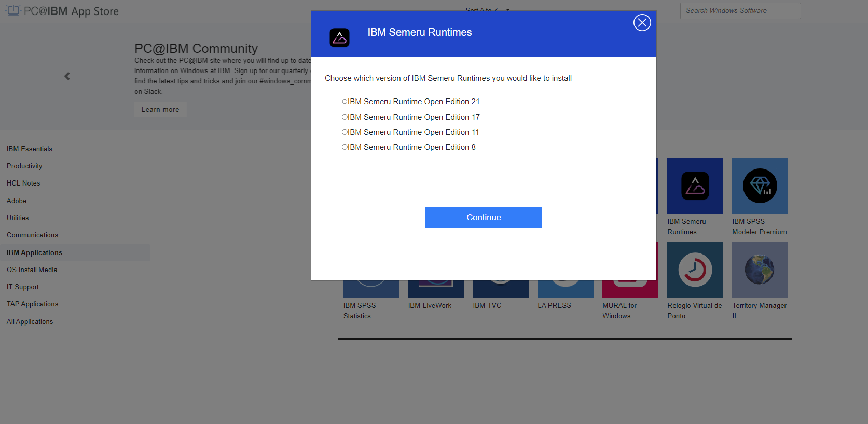Open Adobe category
This screenshot has width=868, height=424.
[17, 201]
